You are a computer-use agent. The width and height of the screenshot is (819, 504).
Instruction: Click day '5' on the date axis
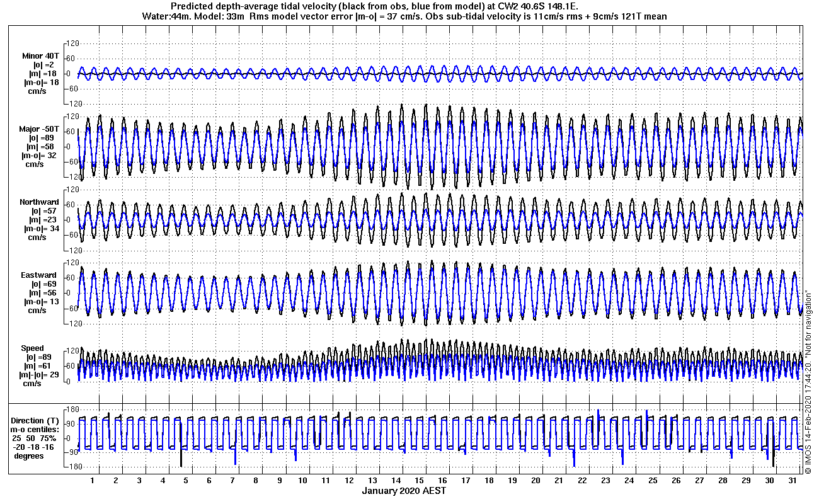[186, 480]
